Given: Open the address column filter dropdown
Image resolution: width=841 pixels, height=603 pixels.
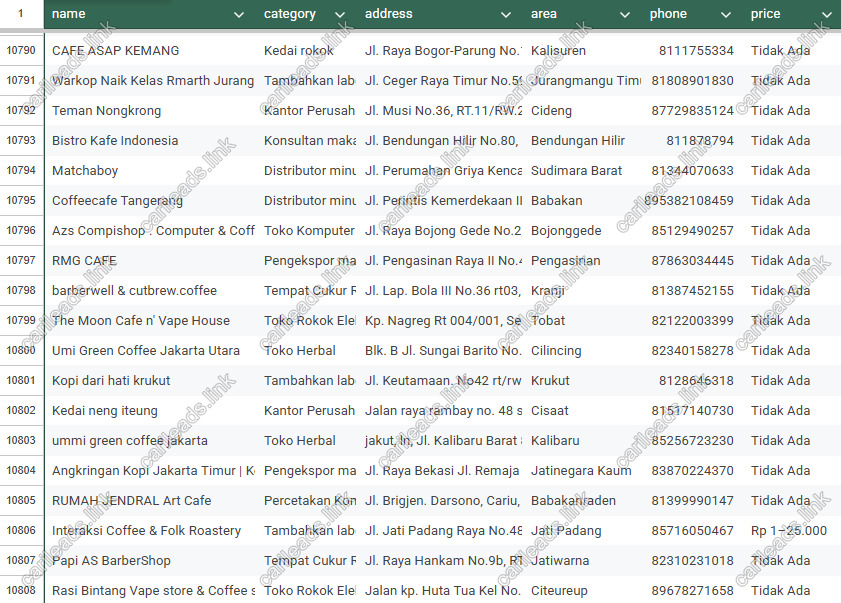Looking at the screenshot, I should pos(505,14).
